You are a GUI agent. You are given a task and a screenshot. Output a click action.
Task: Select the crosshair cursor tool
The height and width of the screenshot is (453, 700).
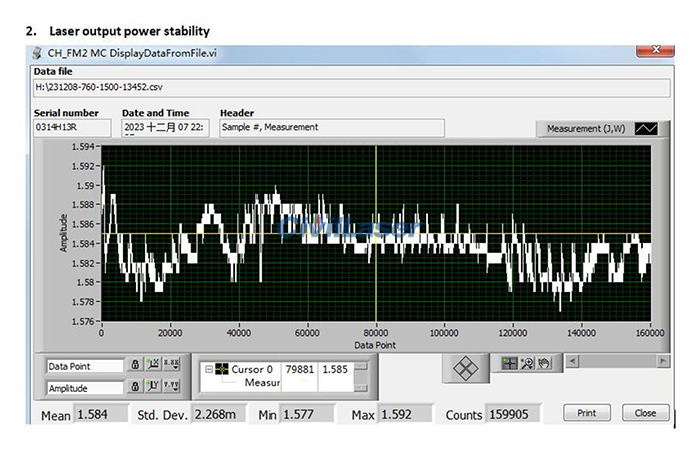click(x=510, y=363)
